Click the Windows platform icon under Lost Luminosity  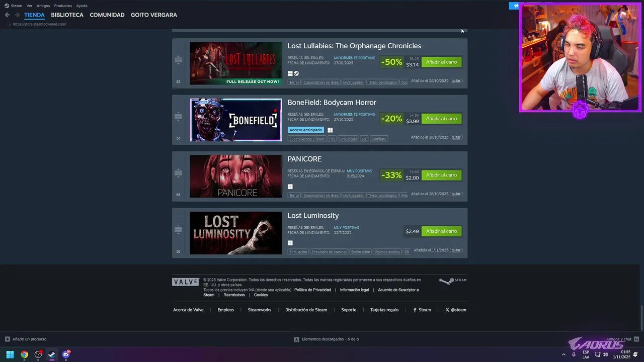coord(290,243)
